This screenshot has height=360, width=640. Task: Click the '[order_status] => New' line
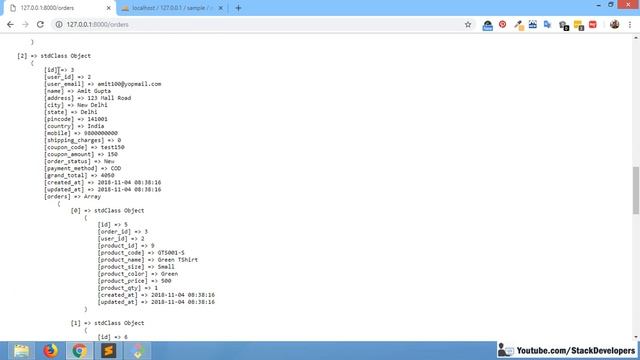[79, 161]
